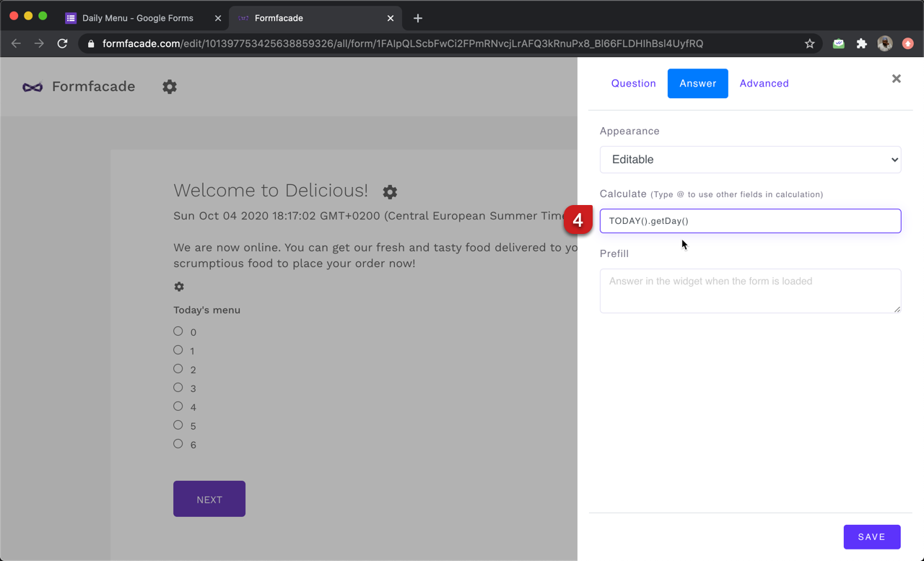
Task: Click the Prefill text area
Action: [750, 290]
